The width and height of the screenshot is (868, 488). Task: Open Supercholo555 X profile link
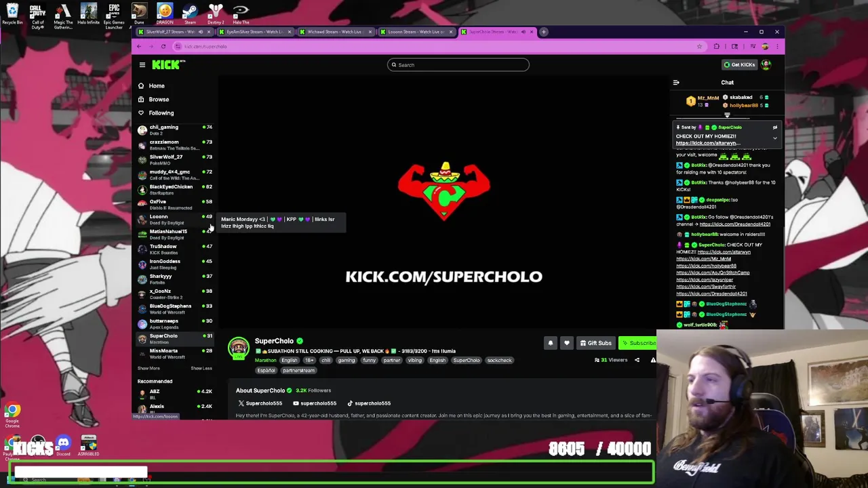[x=260, y=403]
